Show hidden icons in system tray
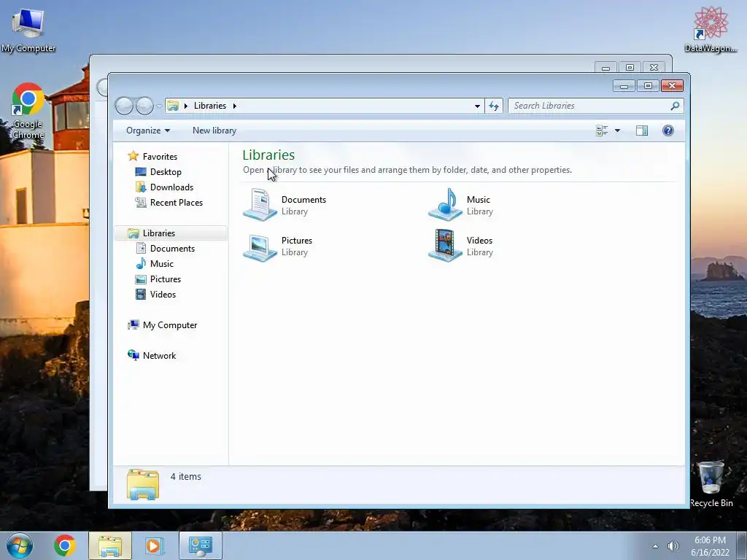 point(656,546)
